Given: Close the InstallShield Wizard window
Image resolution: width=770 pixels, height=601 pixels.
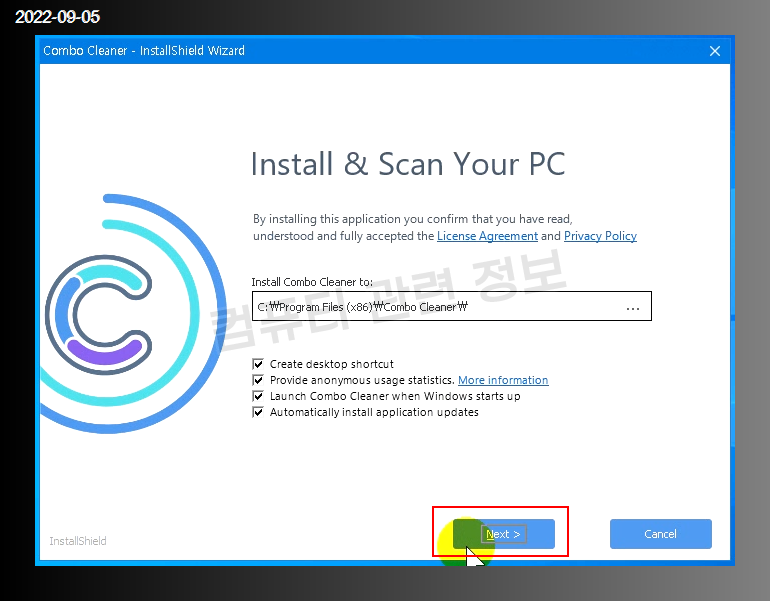Looking at the screenshot, I should point(715,51).
